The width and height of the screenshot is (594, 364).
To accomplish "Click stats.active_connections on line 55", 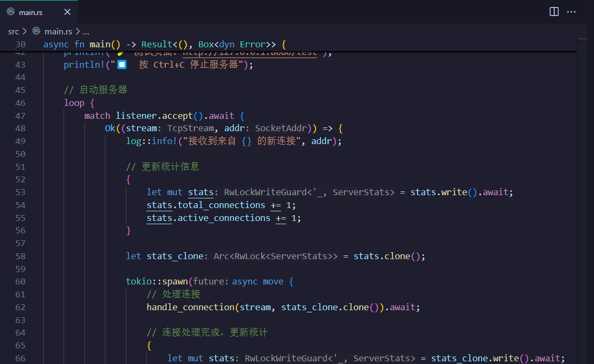I will coord(209,218).
